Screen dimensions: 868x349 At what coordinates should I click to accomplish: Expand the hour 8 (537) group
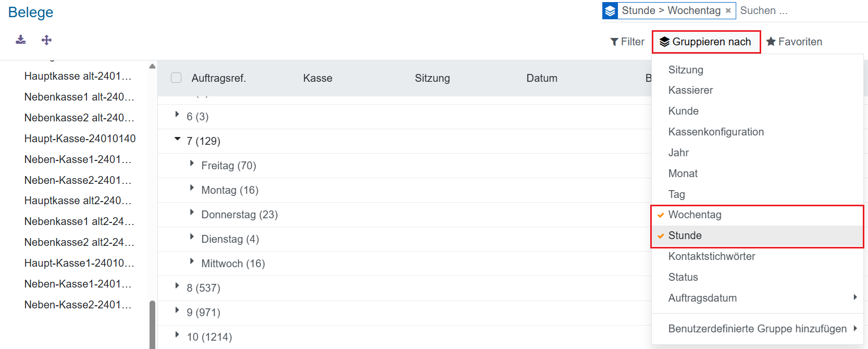click(x=178, y=286)
